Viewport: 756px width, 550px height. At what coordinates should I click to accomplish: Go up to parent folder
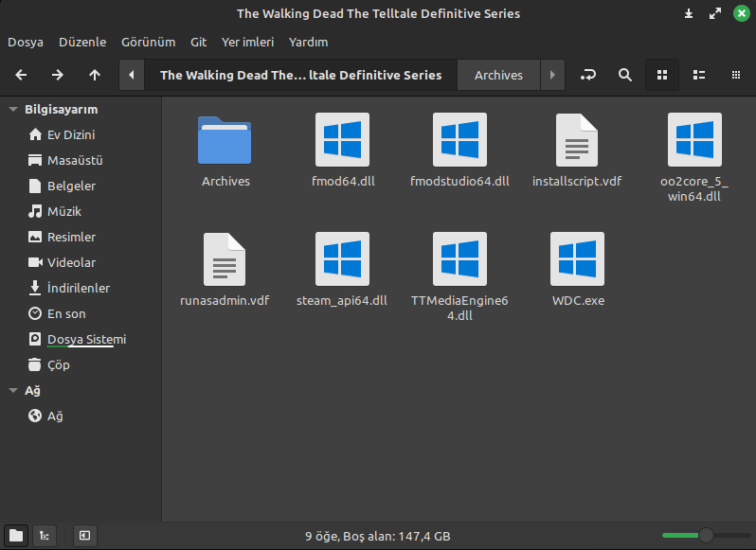[x=95, y=75]
